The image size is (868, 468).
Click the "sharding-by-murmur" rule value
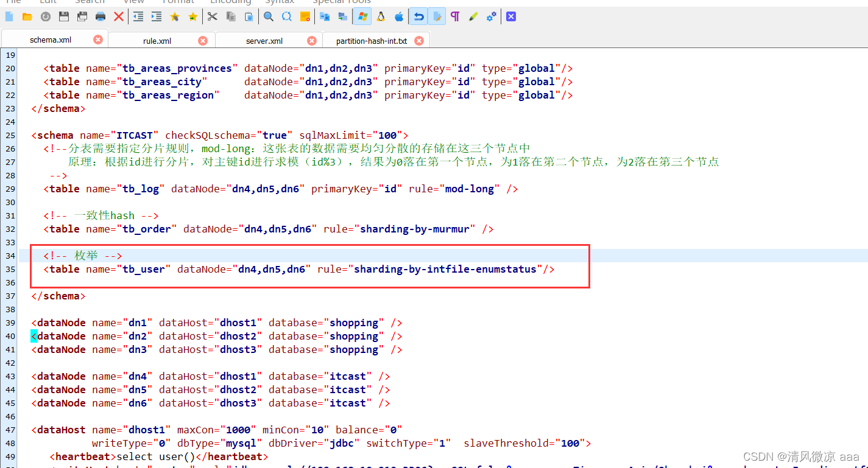tap(415, 229)
